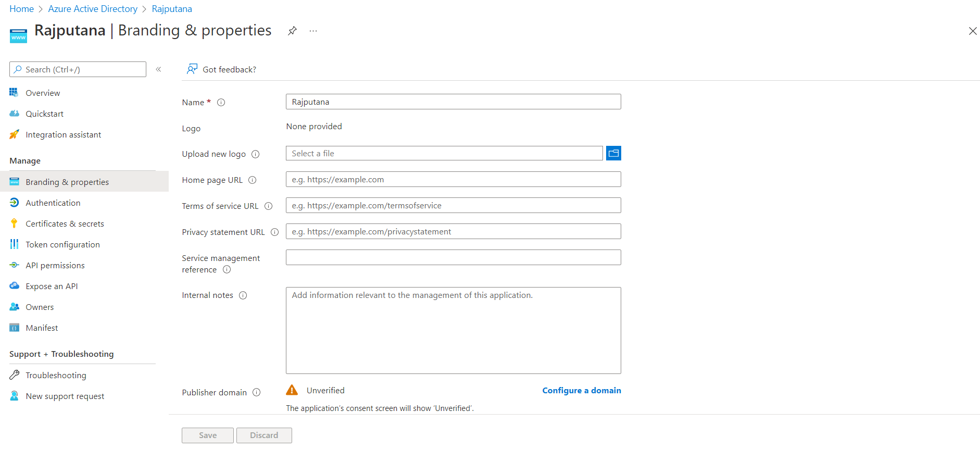
Task: Click into the Internal notes text area
Action: tap(453, 331)
